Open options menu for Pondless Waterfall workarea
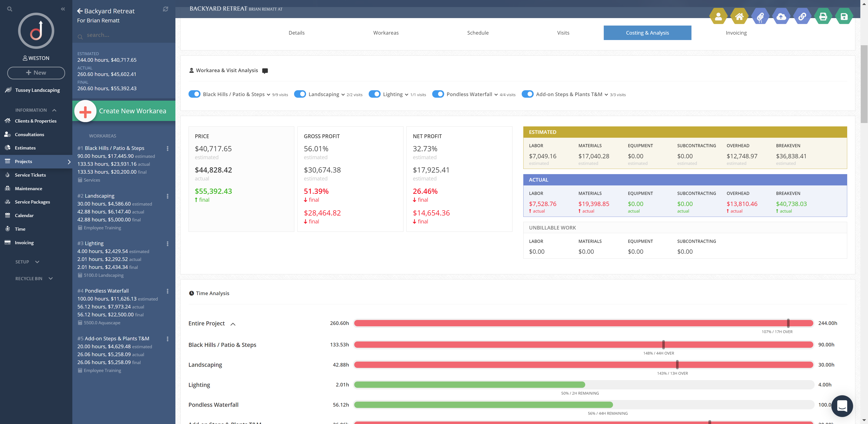The width and height of the screenshot is (868, 424). pyautogui.click(x=167, y=291)
